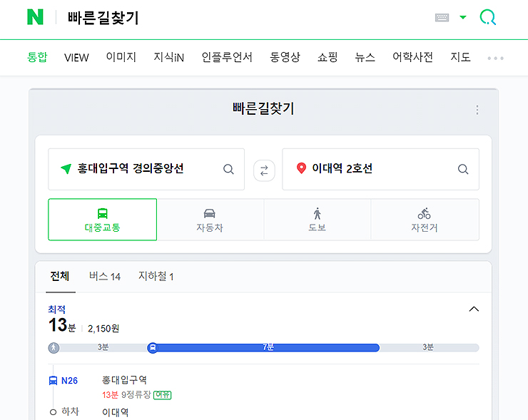Image resolution: width=528 pixels, height=420 pixels.
Task: Click the red destination pin icon
Action: tap(301, 168)
